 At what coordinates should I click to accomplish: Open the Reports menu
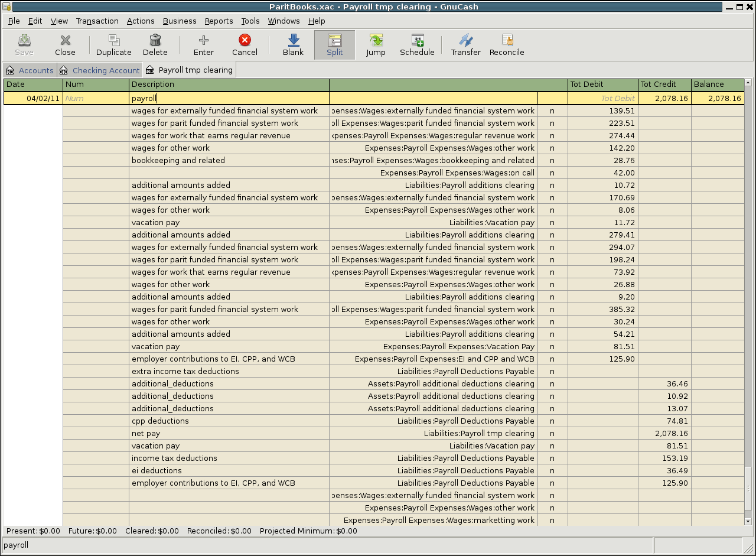tap(219, 21)
